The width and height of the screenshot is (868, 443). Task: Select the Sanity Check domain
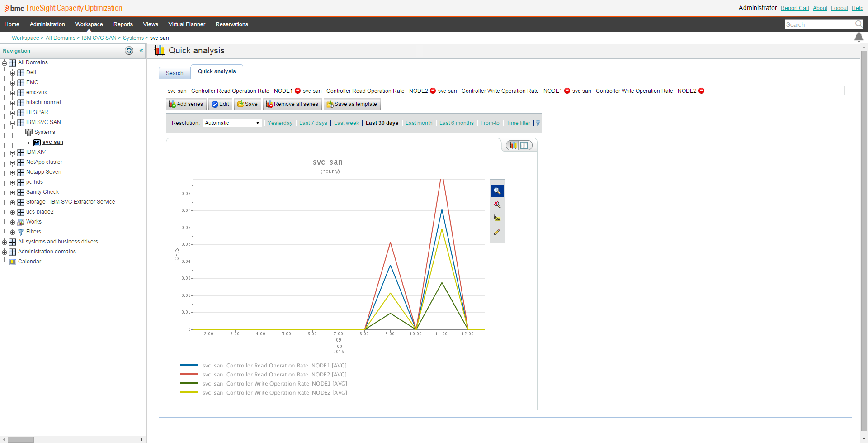[x=42, y=192]
